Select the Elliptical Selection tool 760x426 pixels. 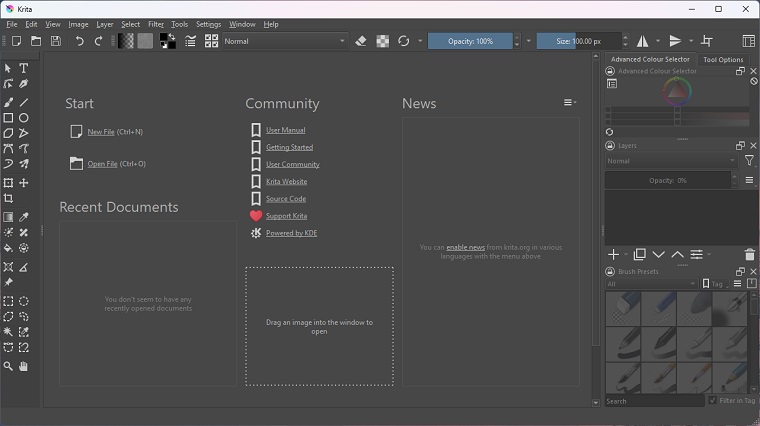point(23,301)
